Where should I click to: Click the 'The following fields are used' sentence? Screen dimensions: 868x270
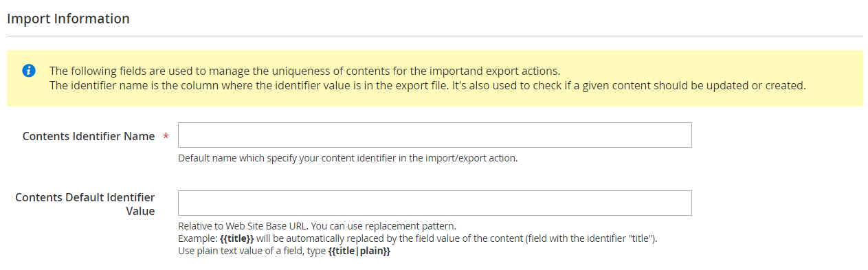pyautogui.click(x=305, y=71)
